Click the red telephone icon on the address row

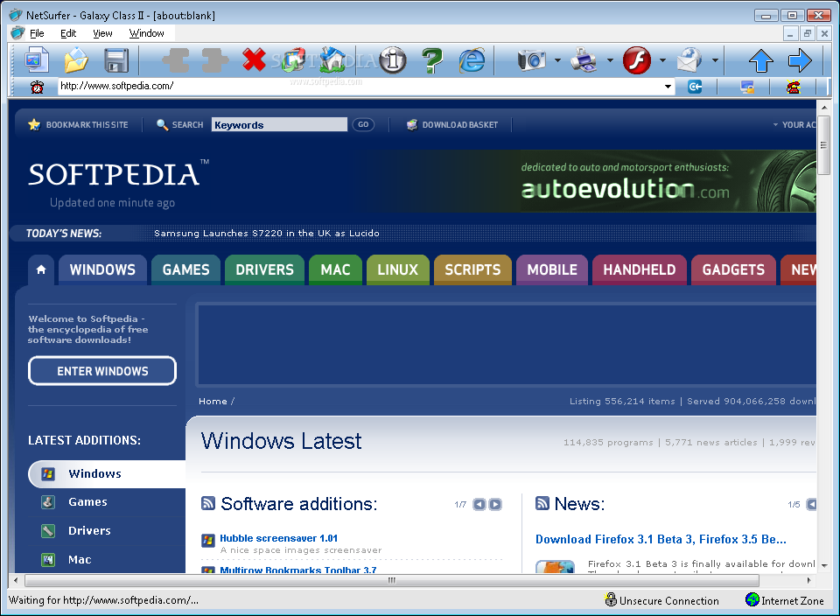click(794, 87)
